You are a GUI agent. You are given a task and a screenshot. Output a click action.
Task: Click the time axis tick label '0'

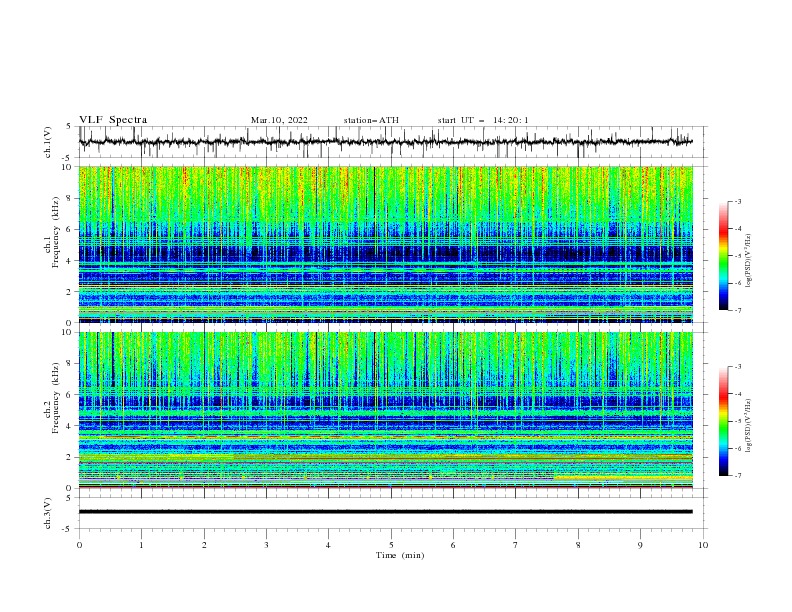click(79, 545)
